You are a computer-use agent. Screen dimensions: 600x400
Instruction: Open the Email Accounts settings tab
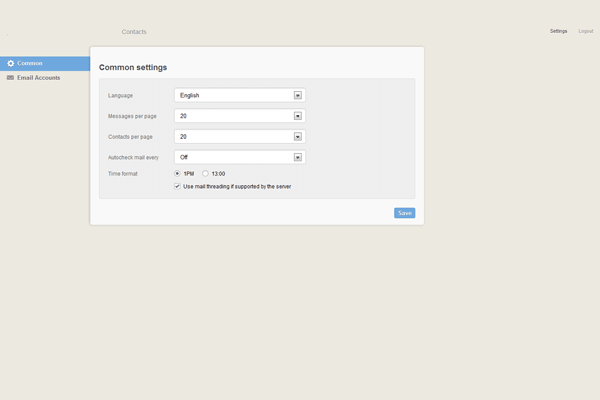click(40, 77)
